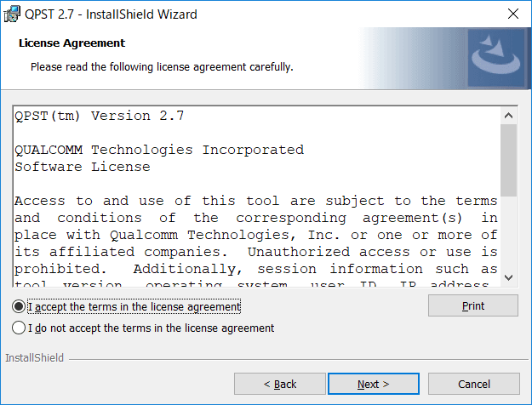Click the InstallShield label at bottom left
This screenshot has height=405, width=532.
tap(34, 358)
